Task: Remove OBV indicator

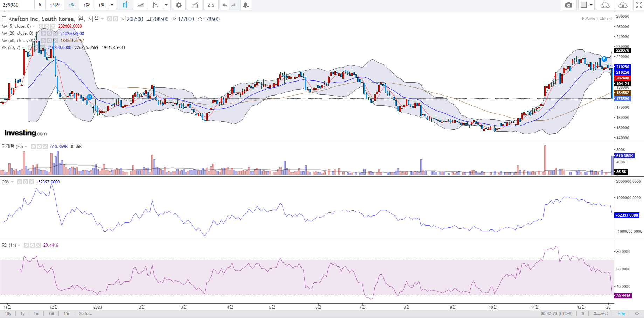Action: [32, 182]
